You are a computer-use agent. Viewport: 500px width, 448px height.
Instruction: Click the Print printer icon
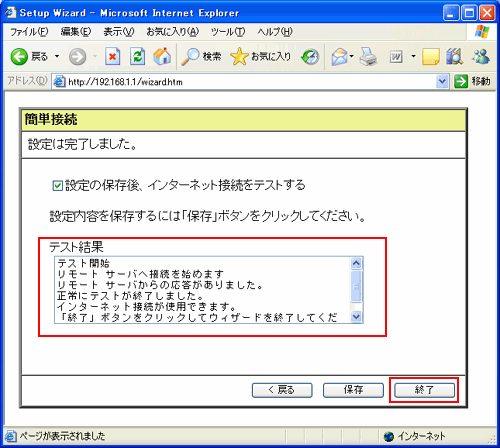click(368, 56)
